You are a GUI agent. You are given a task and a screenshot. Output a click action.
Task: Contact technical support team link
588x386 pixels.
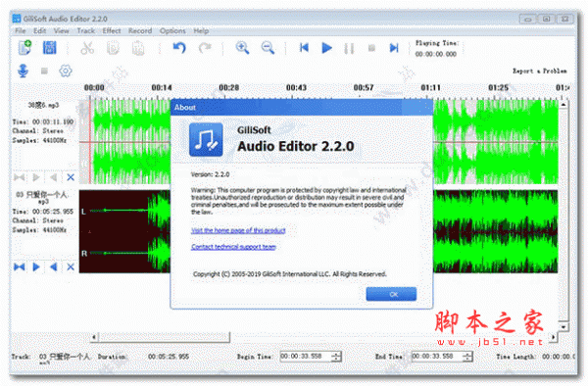click(233, 247)
